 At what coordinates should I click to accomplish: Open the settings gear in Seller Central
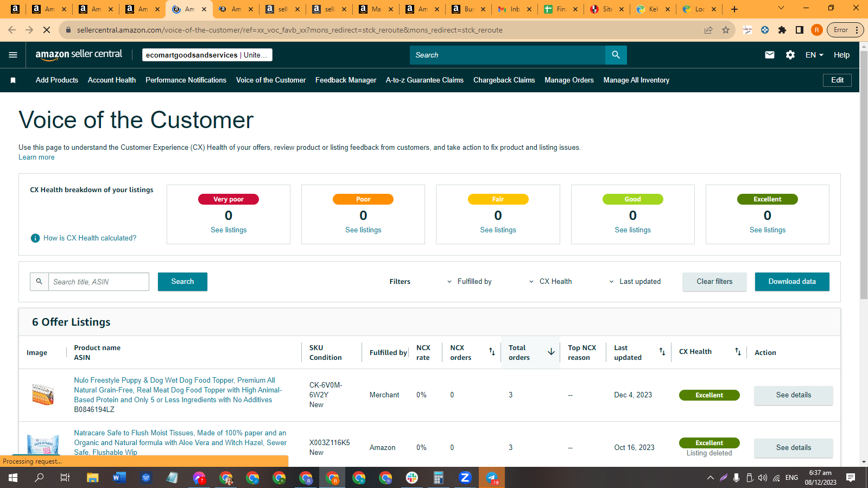point(790,55)
